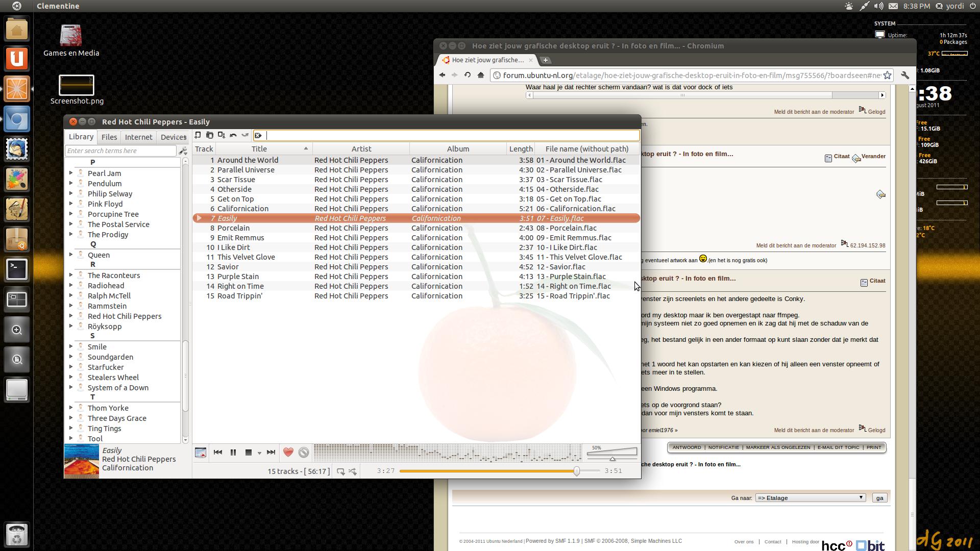Click Chromium back navigation arrow
Viewport: 980px width, 551px height.
(x=442, y=75)
